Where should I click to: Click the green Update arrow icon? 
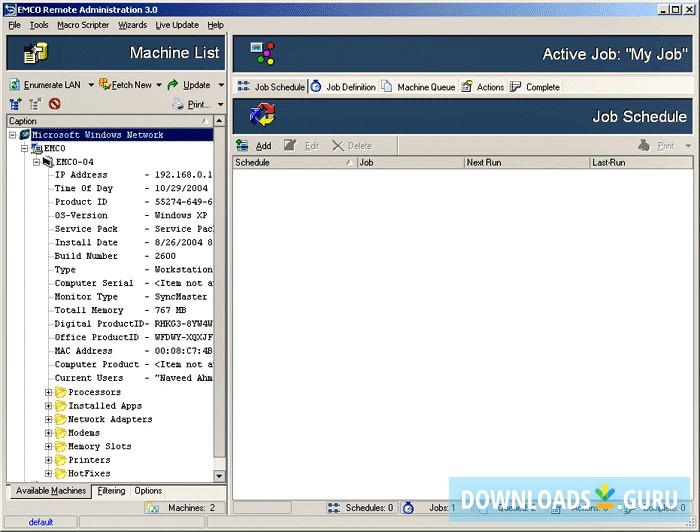172,84
